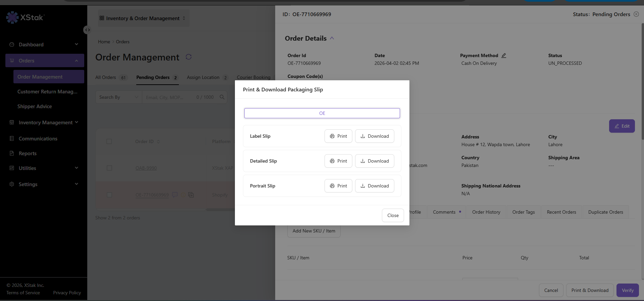Tick the checkbox for order OE-7710669969
This screenshot has height=301, width=644.
click(109, 195)
